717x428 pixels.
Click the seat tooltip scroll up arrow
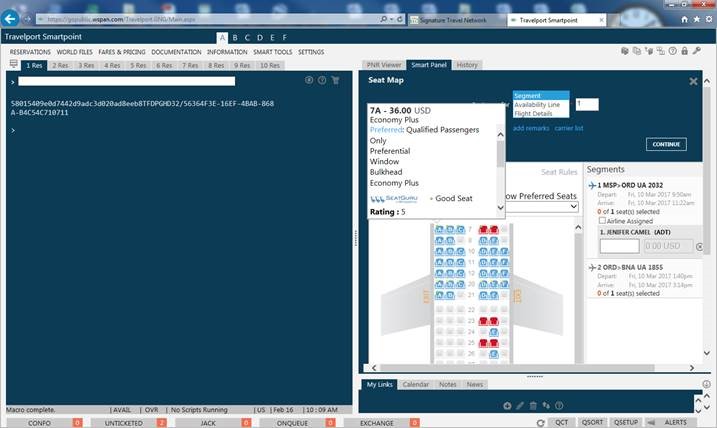pyautogui.click(x=500, y=135)
